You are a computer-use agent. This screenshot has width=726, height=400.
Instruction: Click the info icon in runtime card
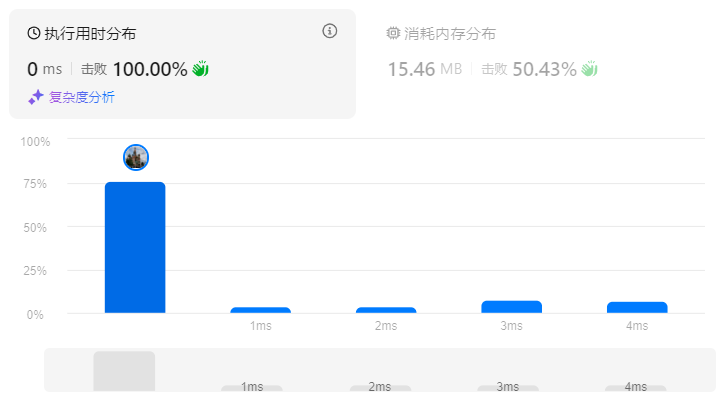[x=330, y=31]
